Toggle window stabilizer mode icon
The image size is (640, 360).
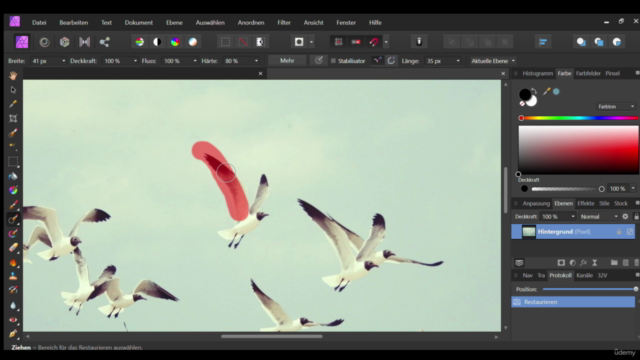tap(391, 61)
